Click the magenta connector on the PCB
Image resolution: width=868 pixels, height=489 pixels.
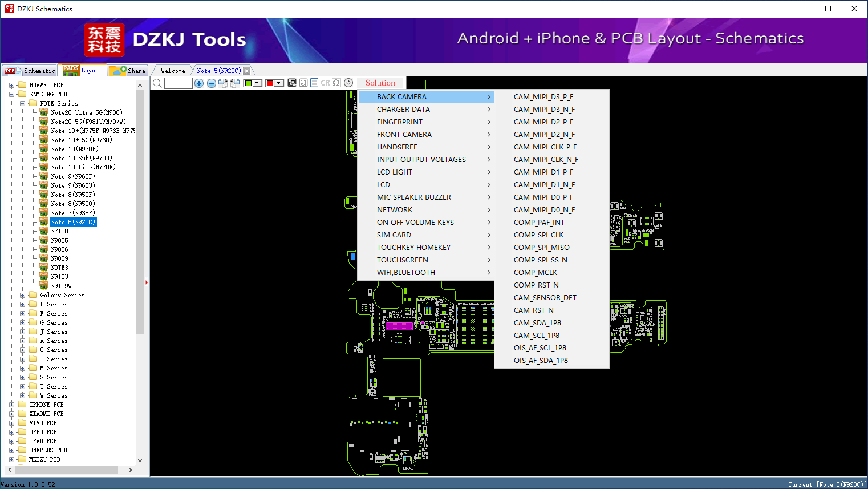tap(400, 326)
